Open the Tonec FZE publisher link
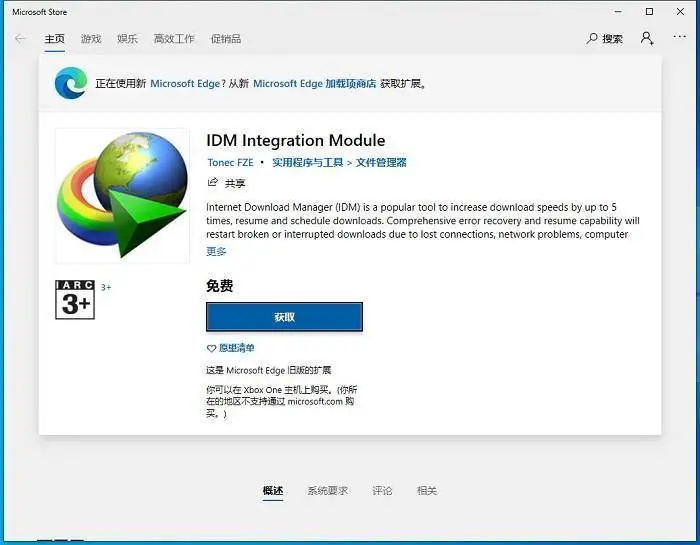 tap(230, 162)
